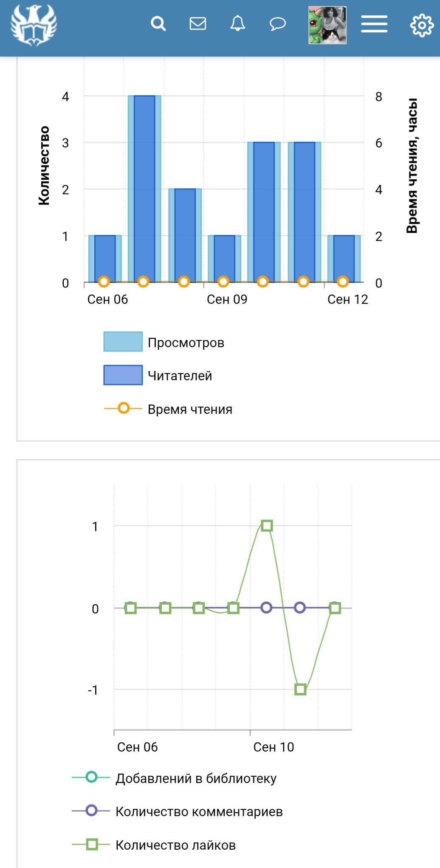Open private messages envelope icon

197,24
